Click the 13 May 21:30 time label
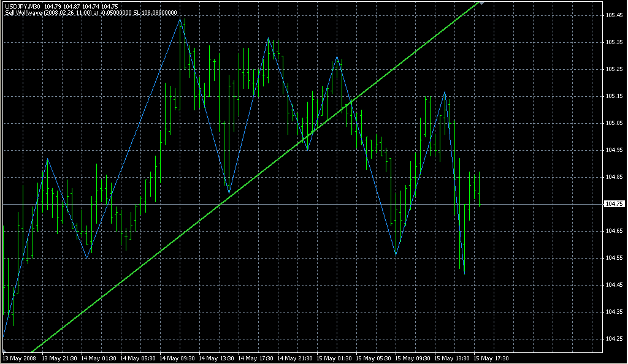 pyautogui.click(x=60, y=358)
